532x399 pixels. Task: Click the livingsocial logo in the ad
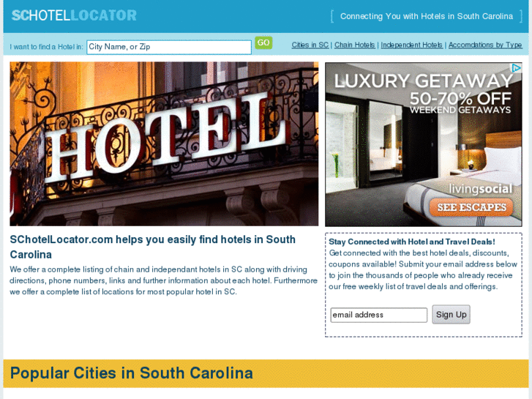coord(481,189)
